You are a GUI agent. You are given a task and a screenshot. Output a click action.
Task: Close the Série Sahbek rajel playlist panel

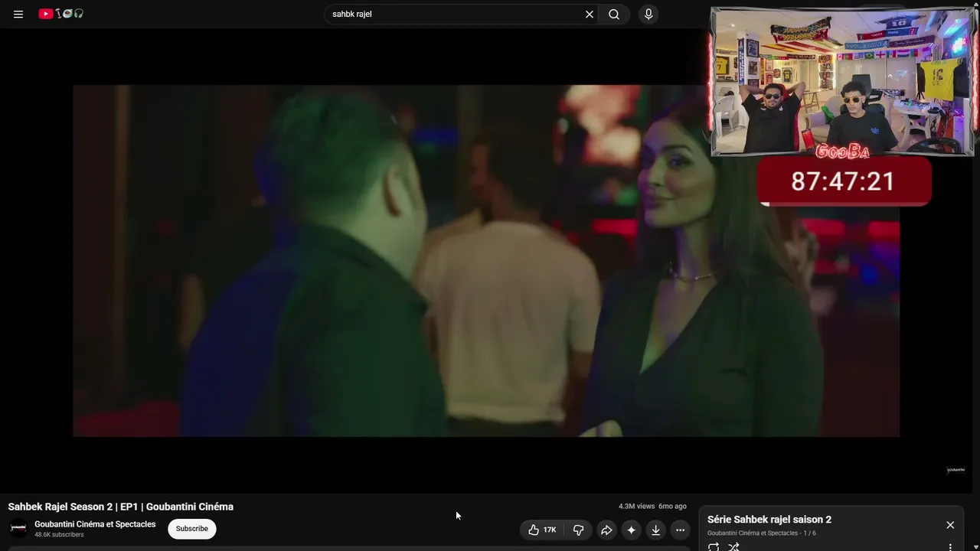(950, 525)
